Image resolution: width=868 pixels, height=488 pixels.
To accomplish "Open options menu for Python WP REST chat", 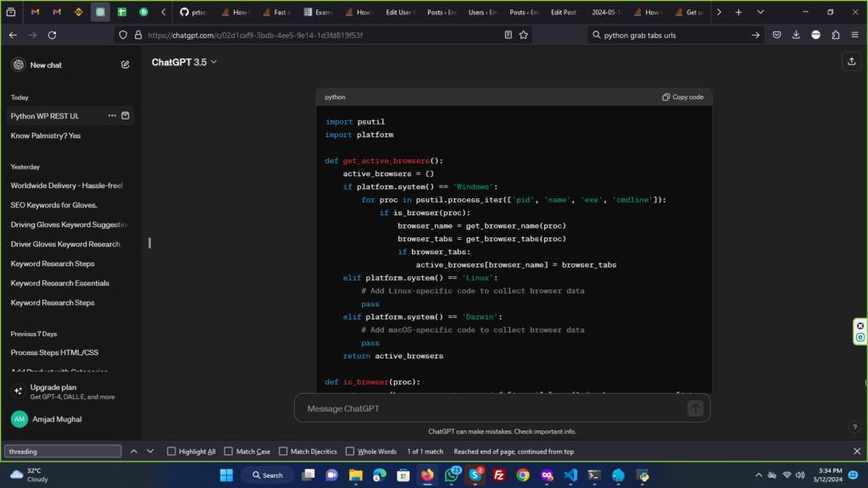I will (x=112, y=116).
